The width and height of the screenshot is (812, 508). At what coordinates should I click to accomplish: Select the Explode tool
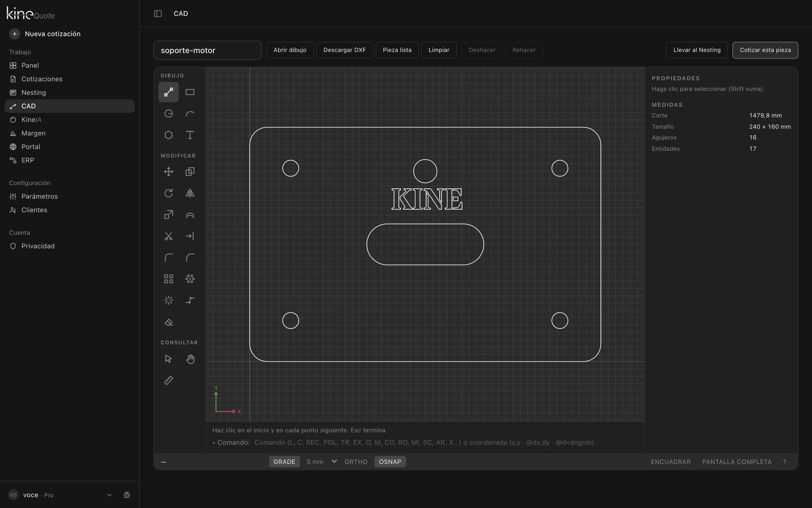pyautogui.click(x=168, y=301)
